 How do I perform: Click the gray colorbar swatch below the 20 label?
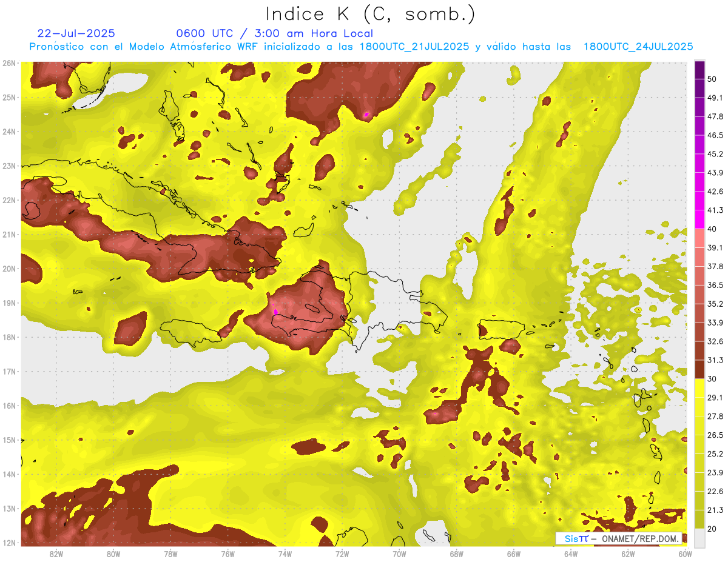click(699, 538)
